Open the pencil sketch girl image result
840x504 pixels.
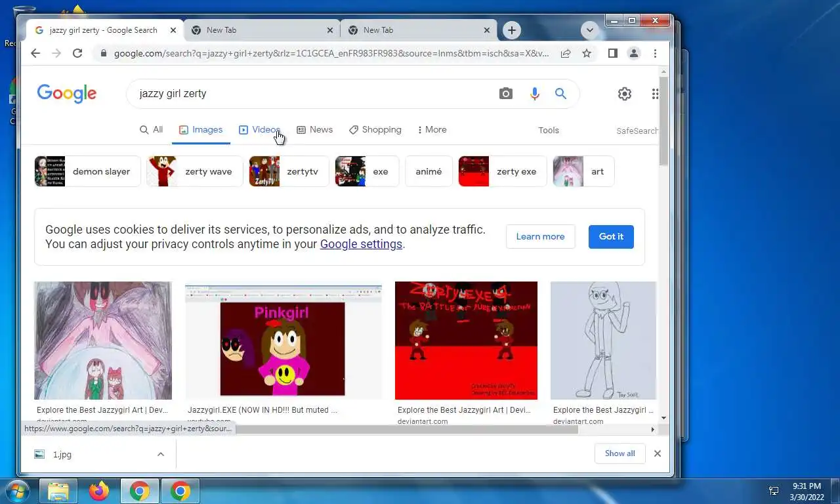coord(603,341)
